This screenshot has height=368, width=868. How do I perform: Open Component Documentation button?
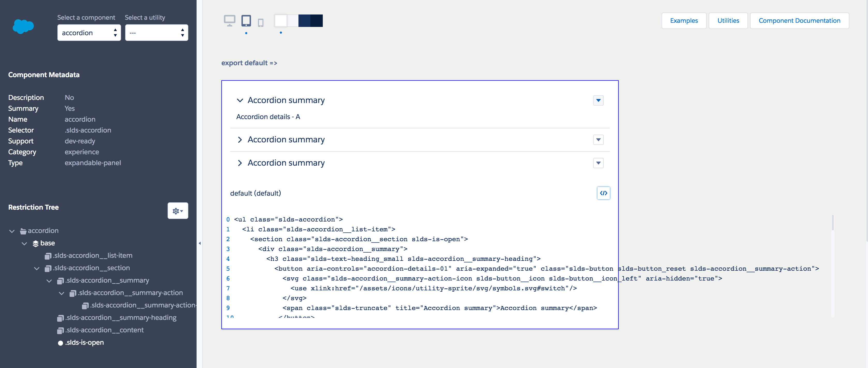tap(799, 21)
